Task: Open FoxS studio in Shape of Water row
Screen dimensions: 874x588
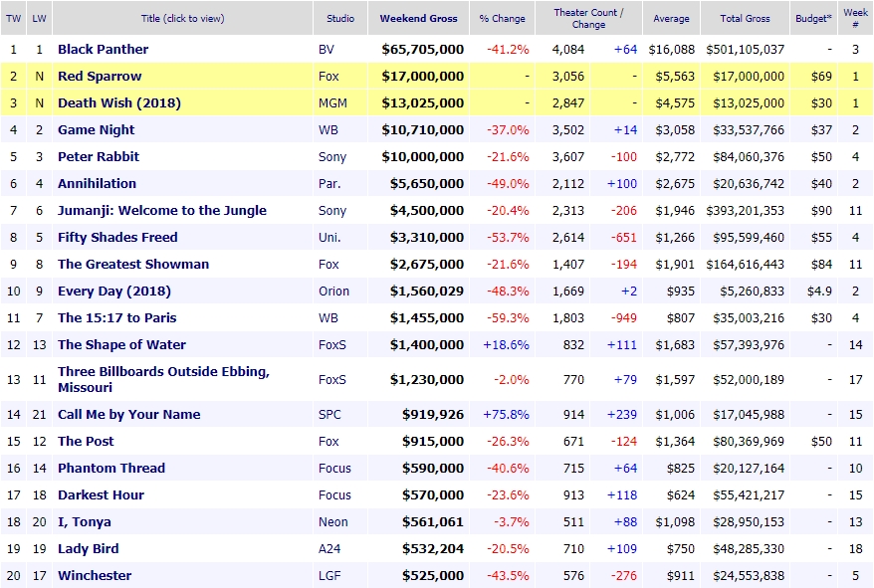Action: tap(331, 345)
